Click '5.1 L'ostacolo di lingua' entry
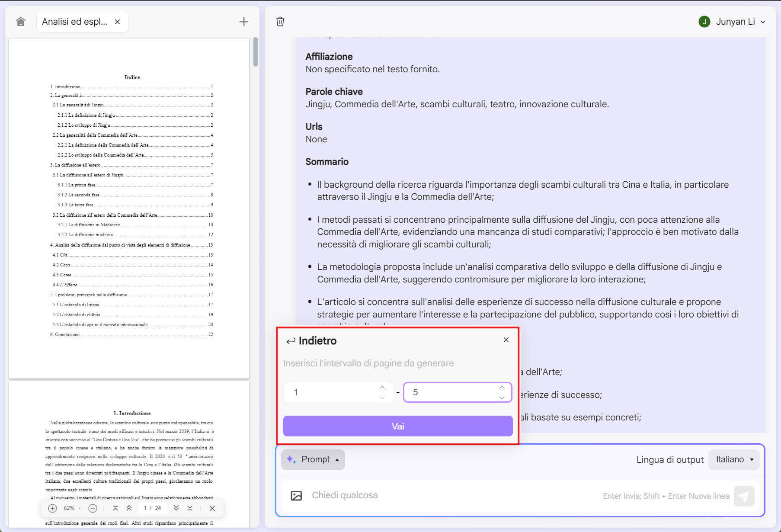The height and width of the screenshot is (532, 781). pos(133,304)
